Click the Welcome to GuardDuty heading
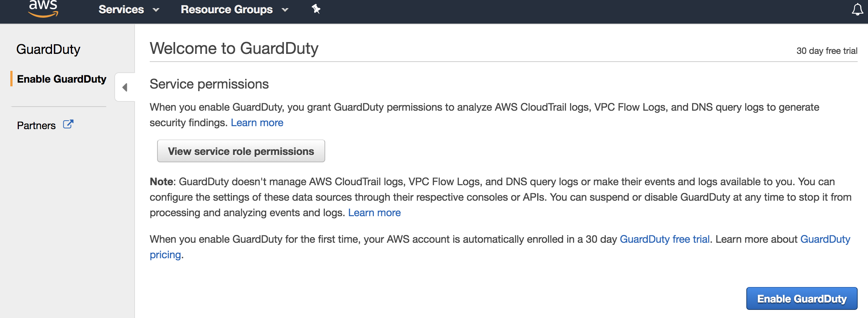Viewport: 868px width, 318px height. (234, 48)
